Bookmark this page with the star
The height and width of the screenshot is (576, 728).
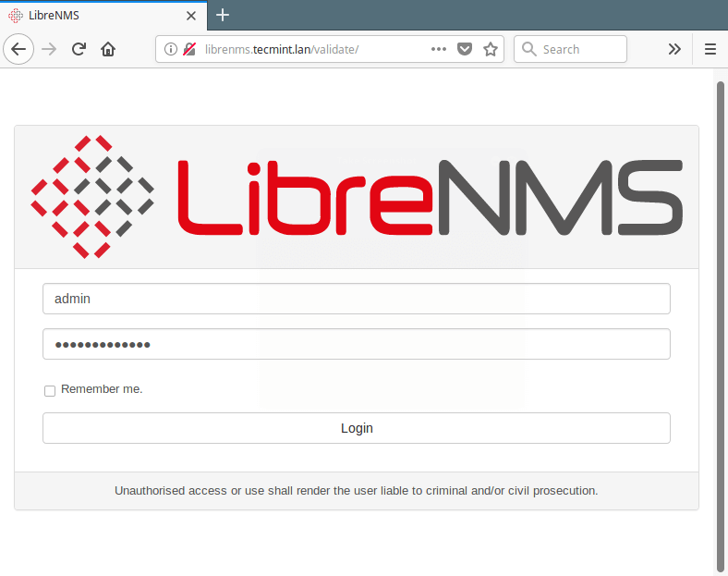click(x=491, y=49)
